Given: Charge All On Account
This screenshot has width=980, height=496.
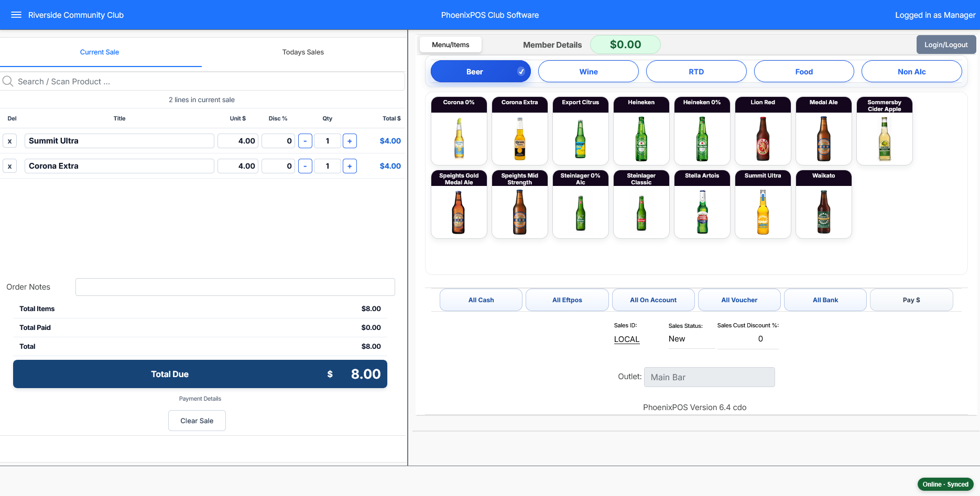Looking at the screenshot, I should point(653,300).
